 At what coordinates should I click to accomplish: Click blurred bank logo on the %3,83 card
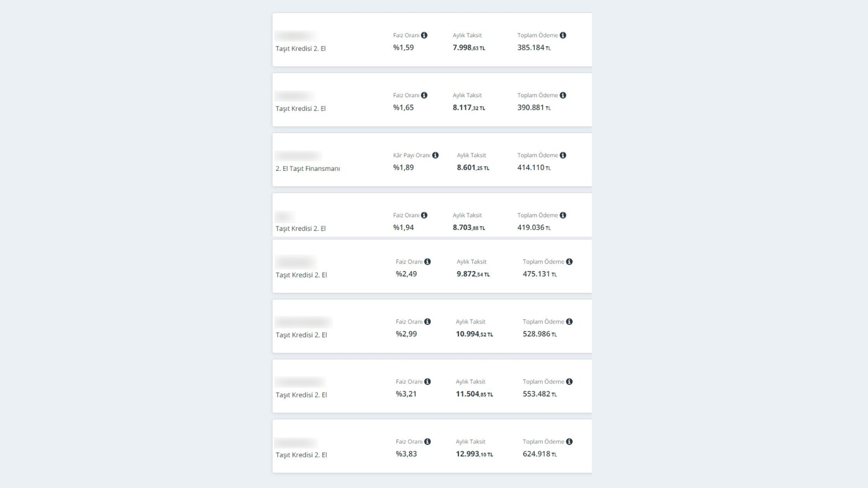point(295,442)
